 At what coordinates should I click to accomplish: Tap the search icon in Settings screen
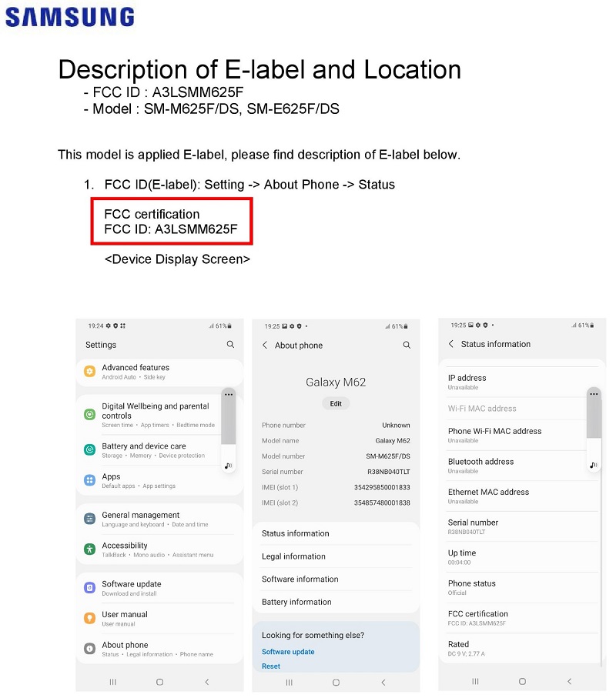pyautogui.click(x=230, y=344)
